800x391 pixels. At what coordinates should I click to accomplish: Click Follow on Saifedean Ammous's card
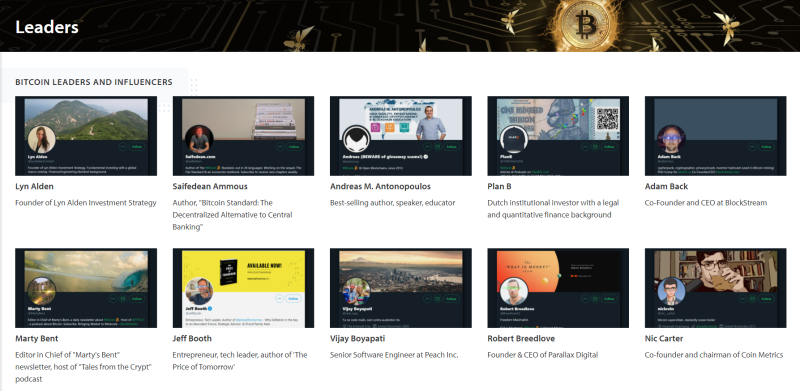coord(293,146)
